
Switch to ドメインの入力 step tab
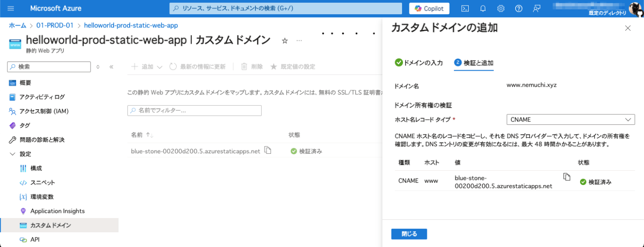tap(419, 63)
